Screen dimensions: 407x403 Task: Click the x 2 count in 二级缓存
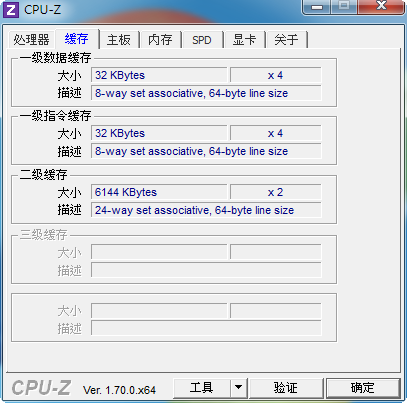tap(275, 192)
